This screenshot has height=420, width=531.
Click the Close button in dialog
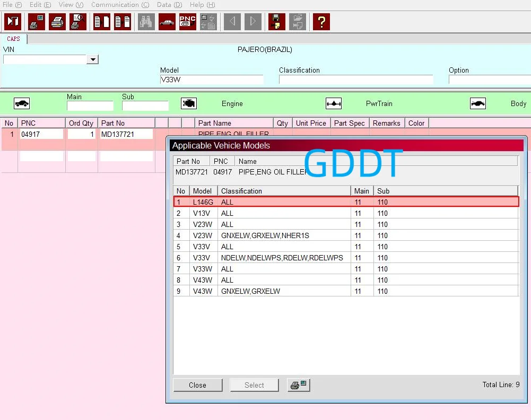(x=197, y=385)
